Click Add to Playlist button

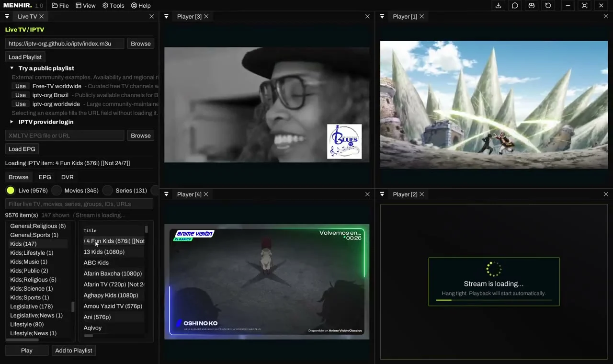74,351
